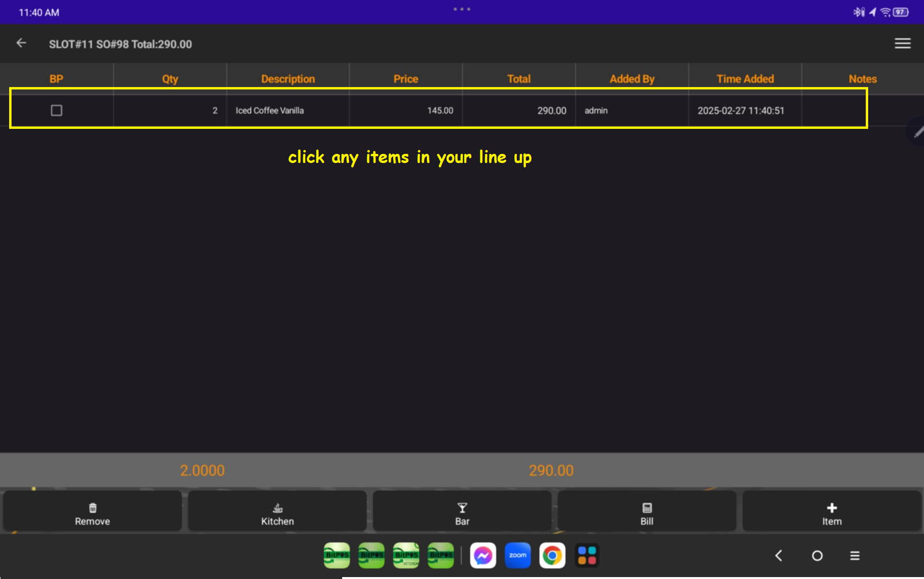The width and height of the screenshot is (924, 579).
Task: Open the app drawer grid icon
Action: pyautogui.click(x=587, y=555)
